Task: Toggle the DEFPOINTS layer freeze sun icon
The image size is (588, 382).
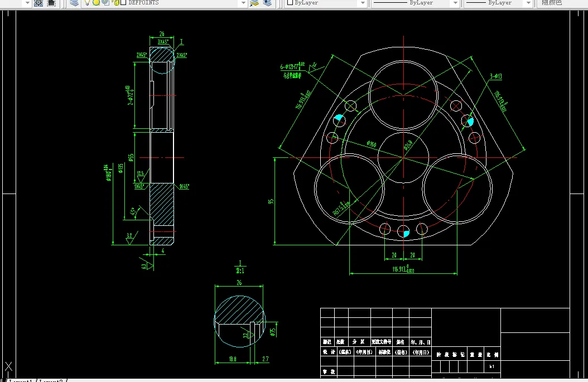Action: pyautogui.click(x=97, y=3)
